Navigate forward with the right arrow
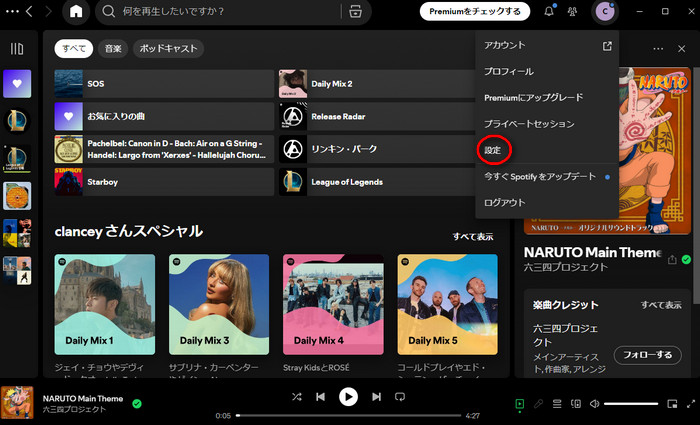The image size is (700, 425). 48,11
